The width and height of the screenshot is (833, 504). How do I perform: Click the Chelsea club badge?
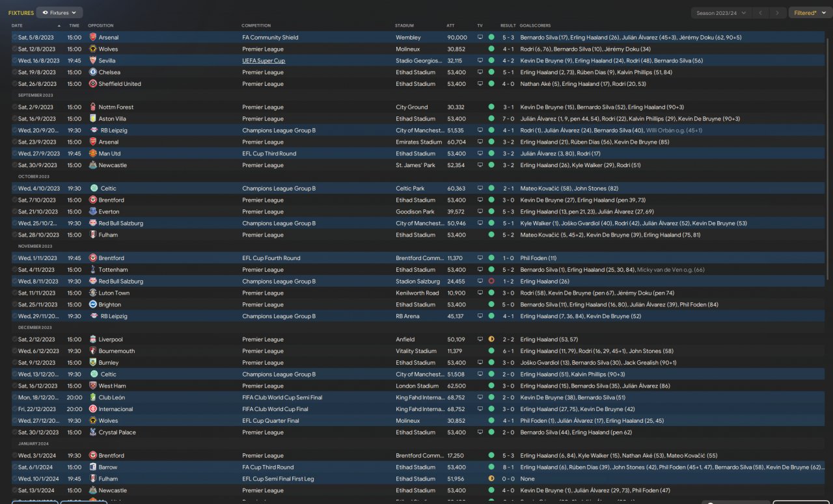[93, 72]
